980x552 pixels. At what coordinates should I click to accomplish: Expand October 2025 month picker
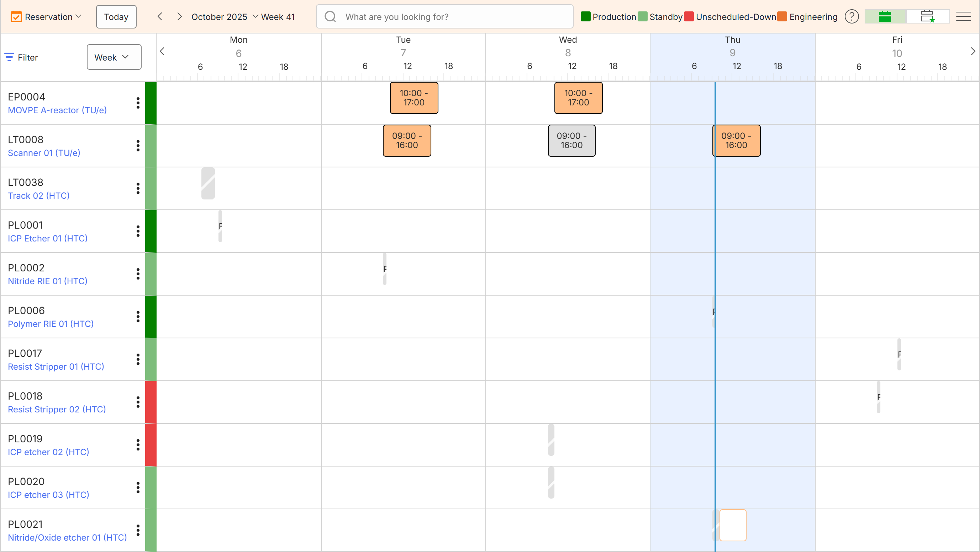coord(225,17)
